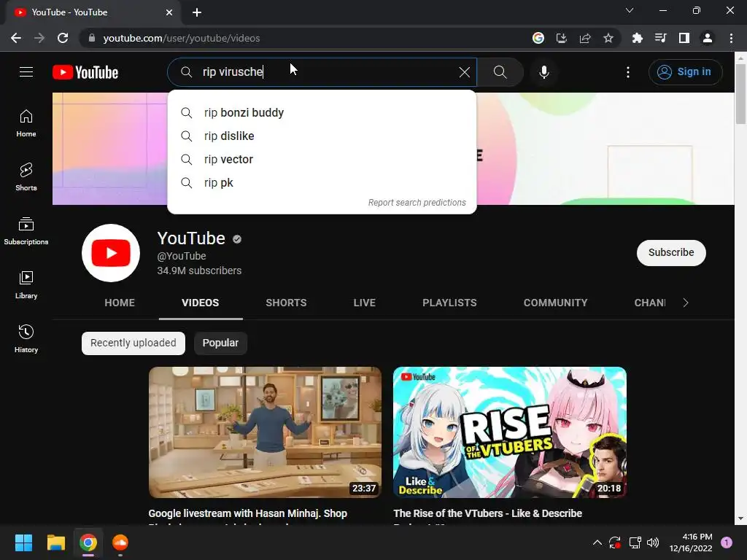Click the share page icon

coord(585,38)
